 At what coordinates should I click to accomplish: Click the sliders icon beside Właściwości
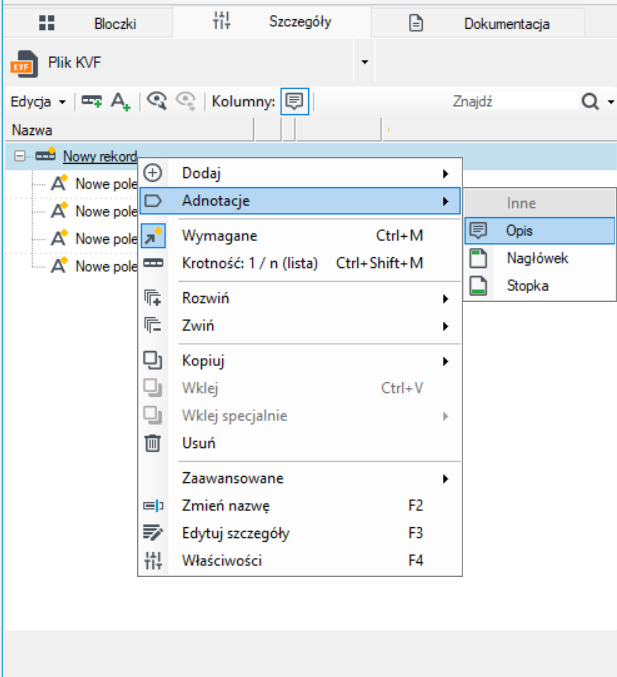(153, 560)
